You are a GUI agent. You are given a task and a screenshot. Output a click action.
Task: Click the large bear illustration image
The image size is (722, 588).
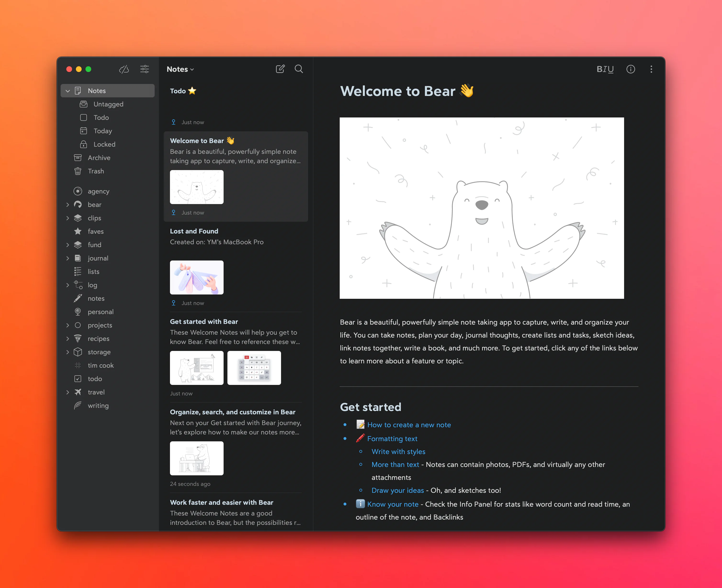click(x=482, y=208)
